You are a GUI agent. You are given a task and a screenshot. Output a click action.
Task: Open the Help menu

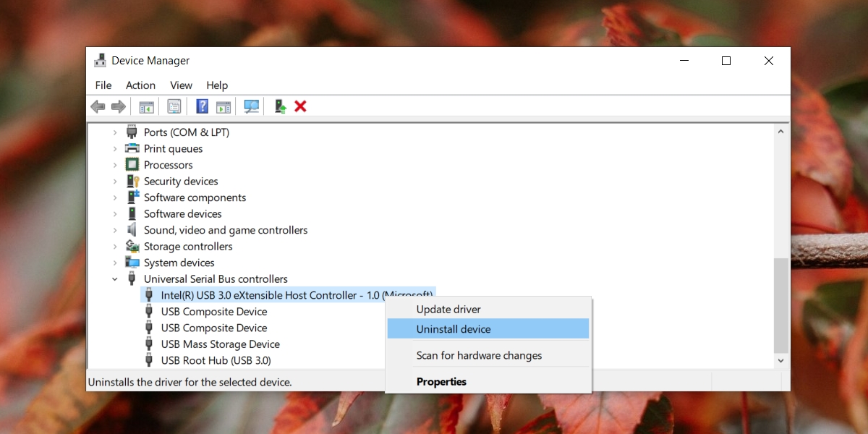click(217, 85)
